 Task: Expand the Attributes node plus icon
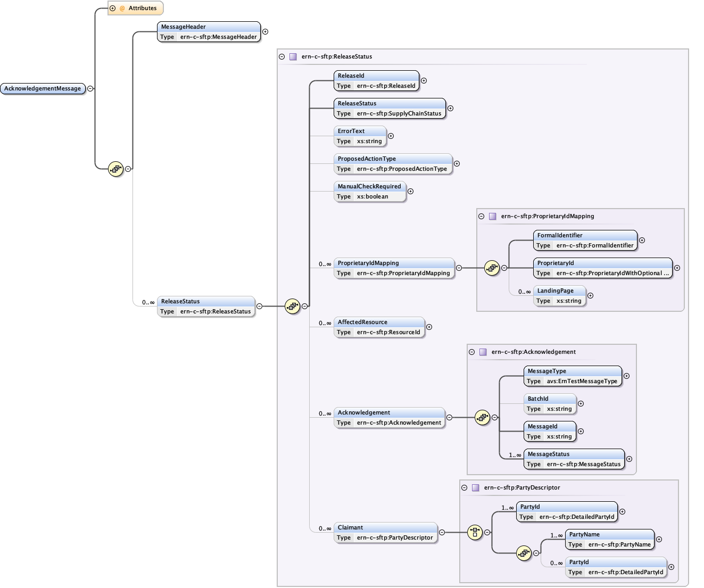click(x=112, y=8)
